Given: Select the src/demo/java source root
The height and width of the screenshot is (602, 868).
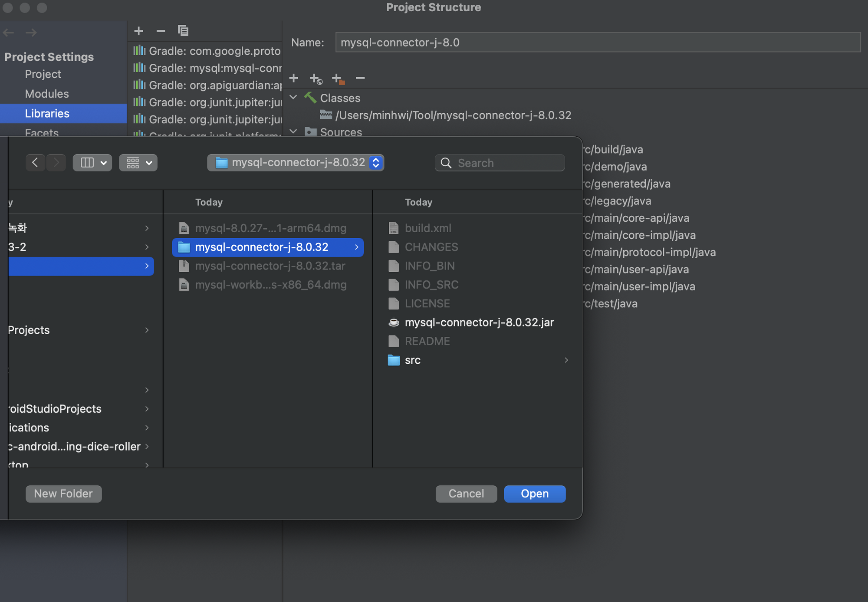Looking at the screenshot, I should tap(615, 167).
